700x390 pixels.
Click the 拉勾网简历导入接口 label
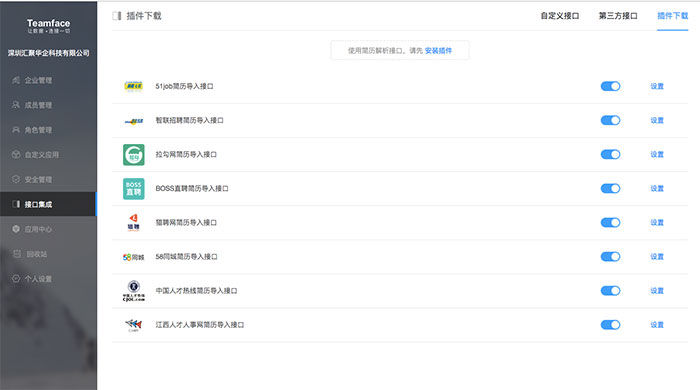[x=186, y=154]
